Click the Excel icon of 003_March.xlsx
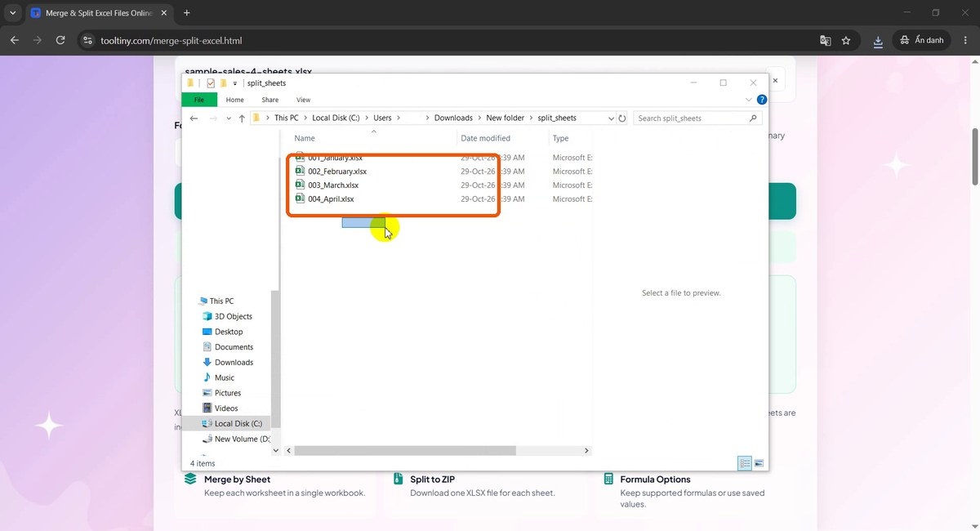This screenshot has height=531, width=980. click(300, 185)
